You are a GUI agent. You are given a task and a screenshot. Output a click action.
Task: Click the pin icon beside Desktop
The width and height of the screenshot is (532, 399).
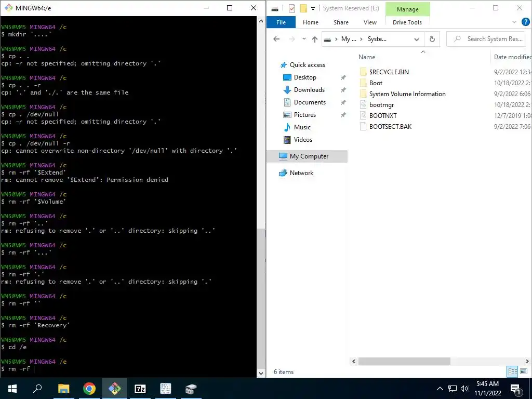coord(343,77)
